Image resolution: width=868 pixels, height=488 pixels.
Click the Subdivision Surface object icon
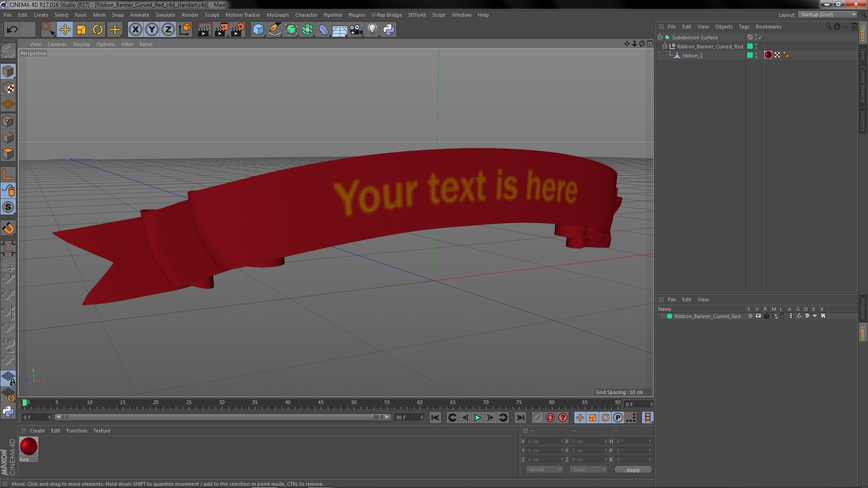(667, 37)
